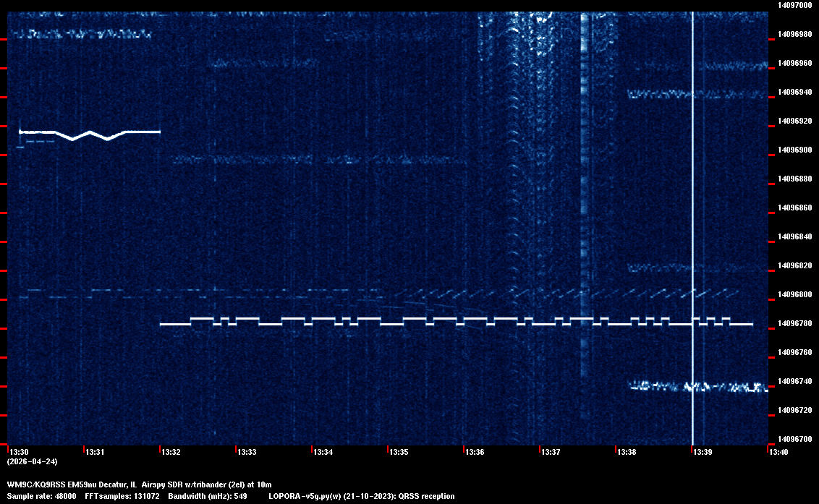
Task: Click the 13:30 time axis label
Action: point(18,452)
